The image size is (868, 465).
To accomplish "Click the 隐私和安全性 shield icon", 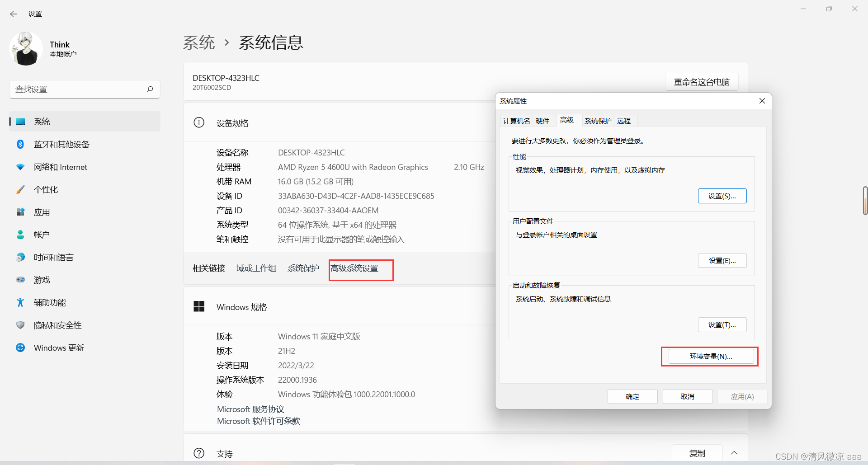I will [20, 325].
